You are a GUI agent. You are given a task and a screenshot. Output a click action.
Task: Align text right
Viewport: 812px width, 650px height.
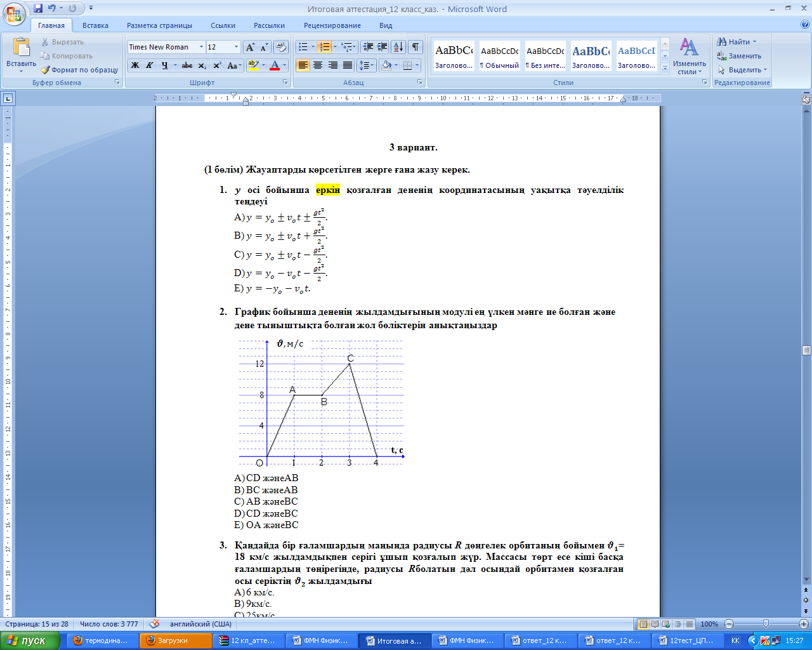pyautogui.click(x=332, y=65)
